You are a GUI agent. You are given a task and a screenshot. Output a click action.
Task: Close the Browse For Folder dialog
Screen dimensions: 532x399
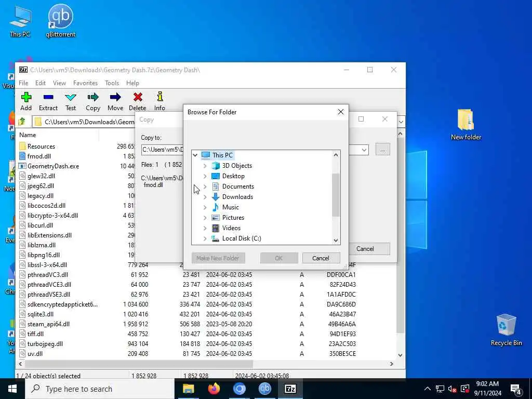click(x=341, y=112)
